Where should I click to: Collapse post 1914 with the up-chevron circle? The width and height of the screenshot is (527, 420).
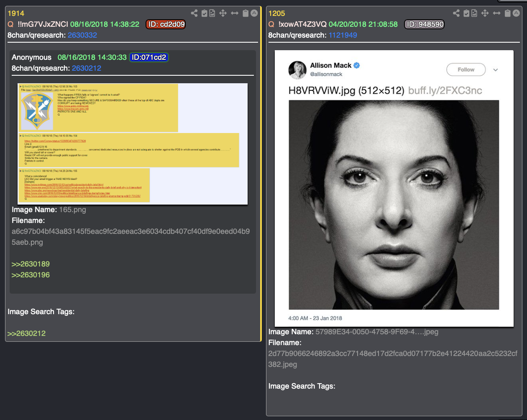[254, 13]
